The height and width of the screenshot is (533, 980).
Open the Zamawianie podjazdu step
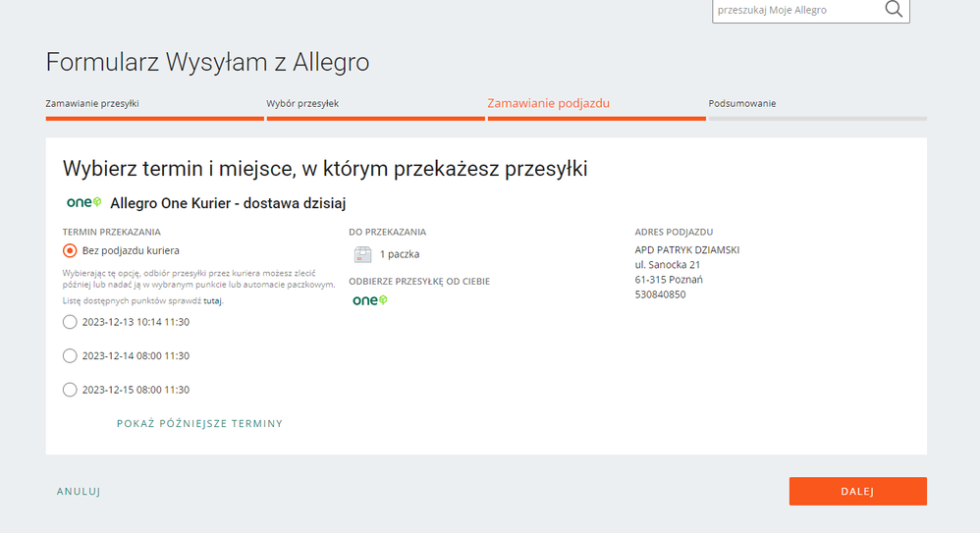tap(548, 103)
